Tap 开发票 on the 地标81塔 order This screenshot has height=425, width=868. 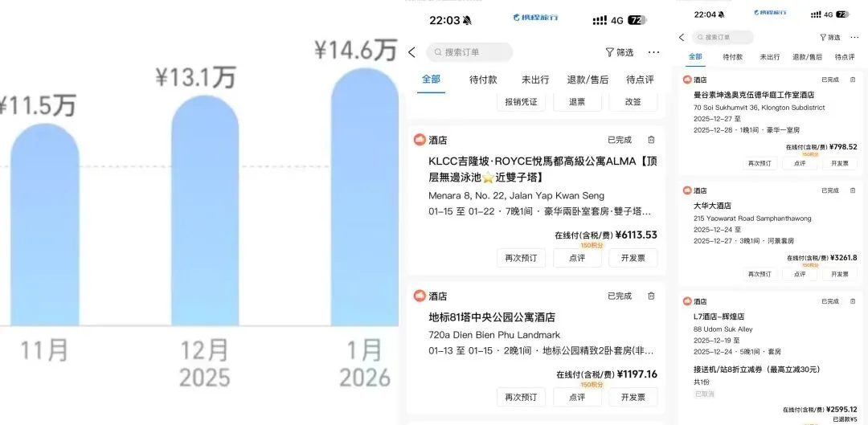pos(633,397)
